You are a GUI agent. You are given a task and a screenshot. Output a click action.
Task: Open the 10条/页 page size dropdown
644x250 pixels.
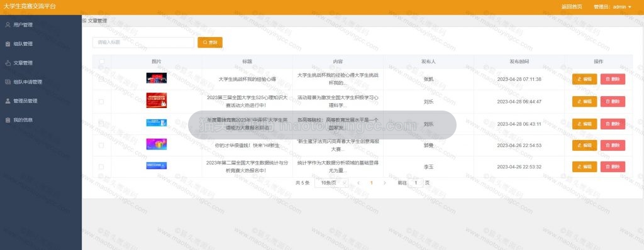pos(331,183)
